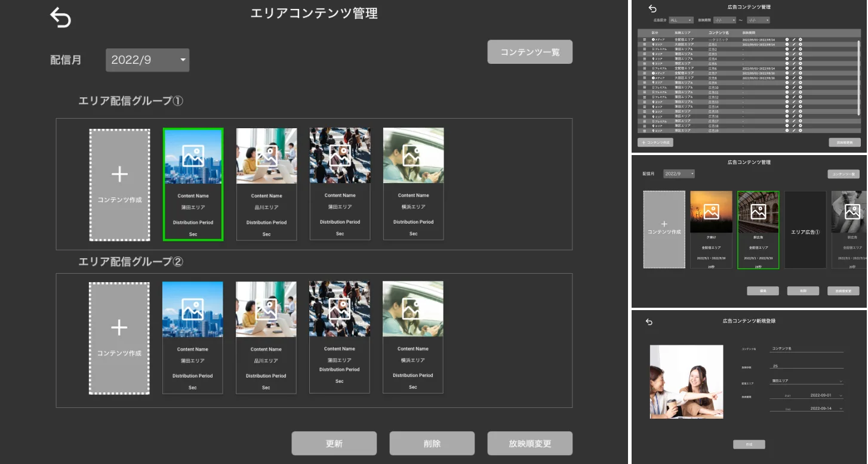Screen dimensions: 868x464
Task: Select the crowd-photo 蒲田エリア card in group ②
Action: click(339, 338)
